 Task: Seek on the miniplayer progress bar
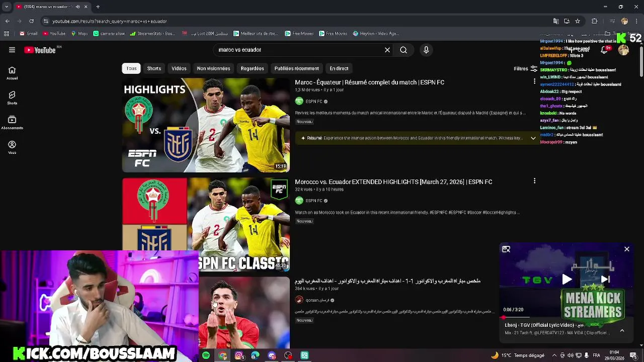(567, 317)
